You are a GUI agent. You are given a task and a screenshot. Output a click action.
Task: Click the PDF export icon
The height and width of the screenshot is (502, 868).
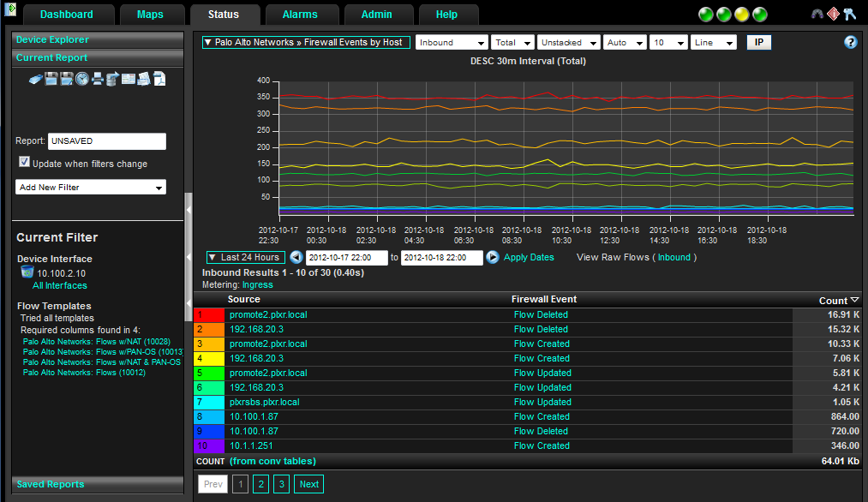159,79
